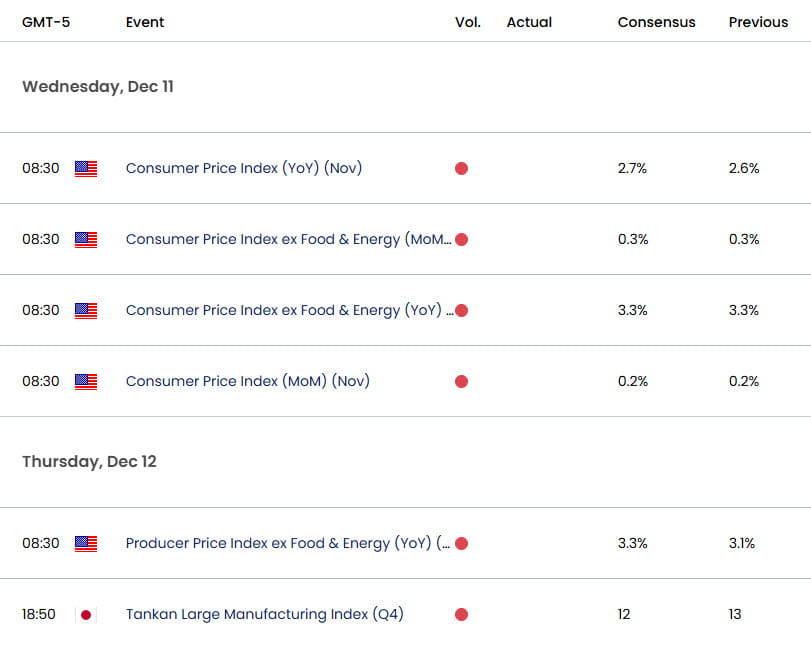Click the 3.3% consensus value for PPI
Viewport: 811px width, 648px height.
[631, 543]
